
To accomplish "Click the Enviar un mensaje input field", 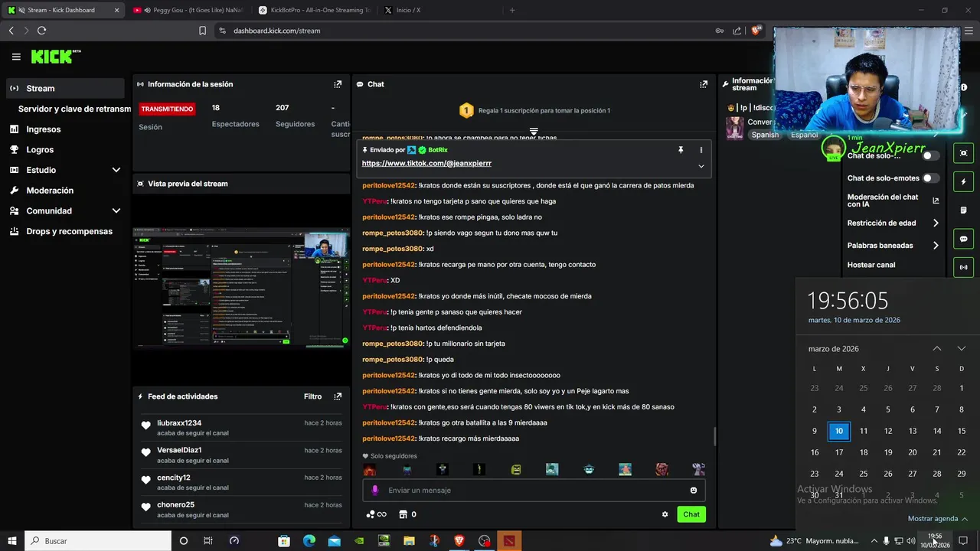I will tap(534, 491).
